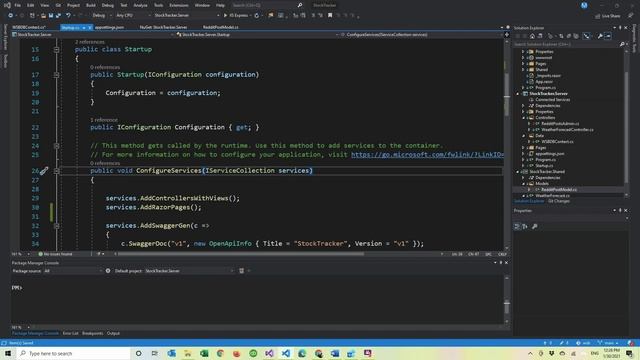
Task: Open Visual Studio Code from the taskbar
Action: (286, 353)
